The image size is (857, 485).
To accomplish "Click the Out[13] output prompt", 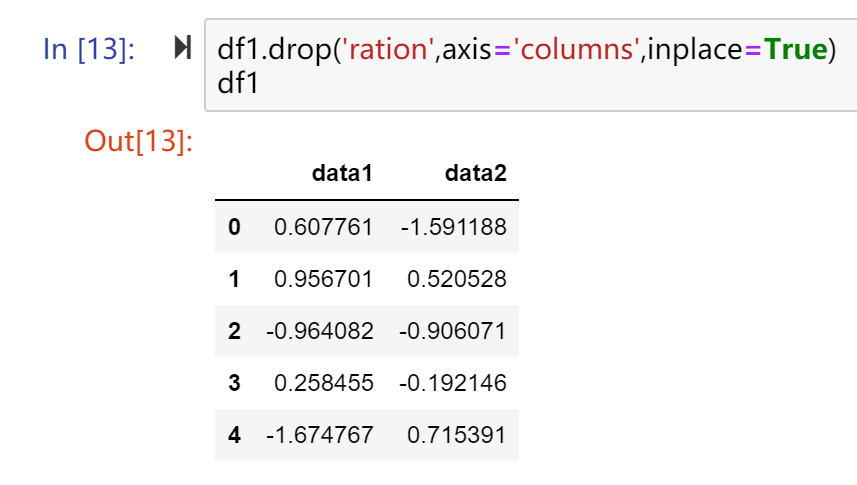I will (138, 141).
